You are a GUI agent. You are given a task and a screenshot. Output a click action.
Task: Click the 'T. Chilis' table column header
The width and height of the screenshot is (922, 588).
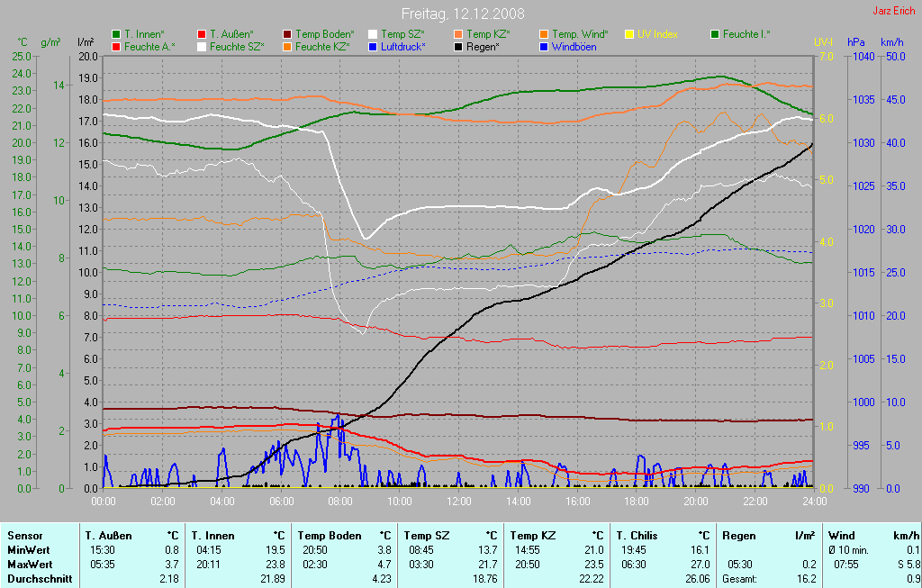pyautogui.click(x=637, y=536)
